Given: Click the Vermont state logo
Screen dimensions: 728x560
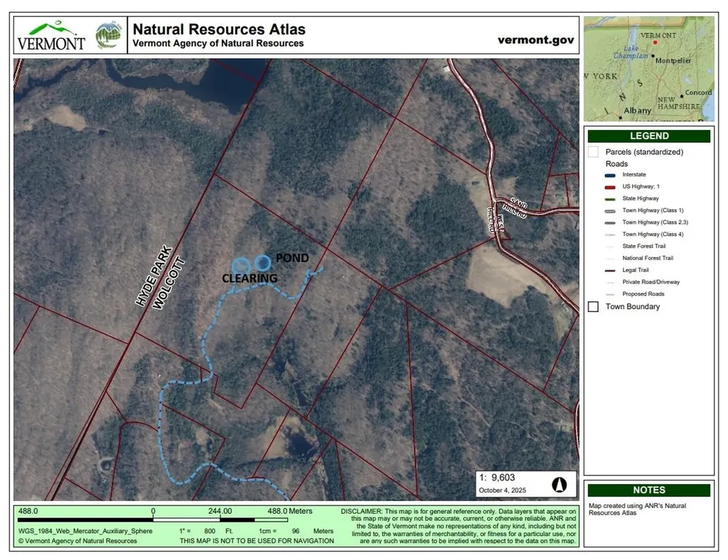Looking at the screenshot, I should pos(50,36).
